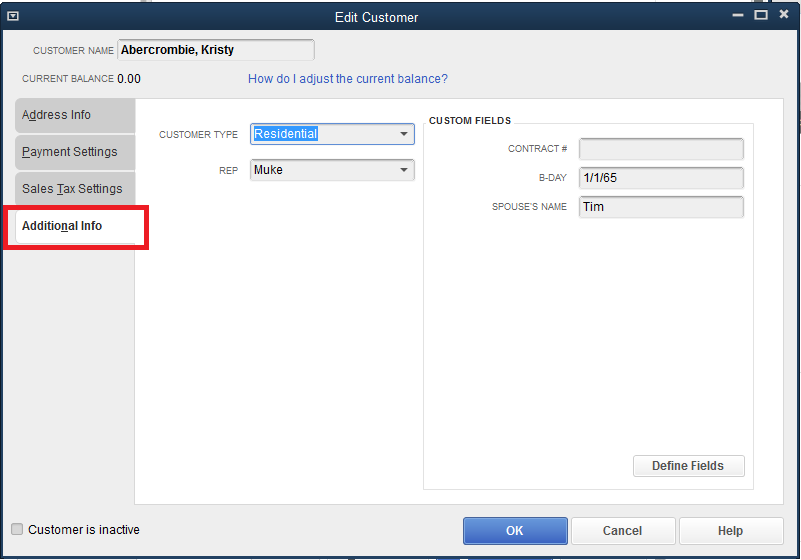Open the Payment Settings tab
This screenshot has height=560, width=801.
(75, 152)
